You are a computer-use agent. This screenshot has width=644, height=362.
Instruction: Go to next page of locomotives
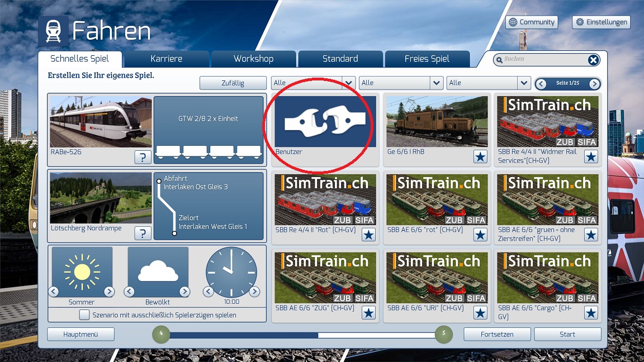point(594,84)
